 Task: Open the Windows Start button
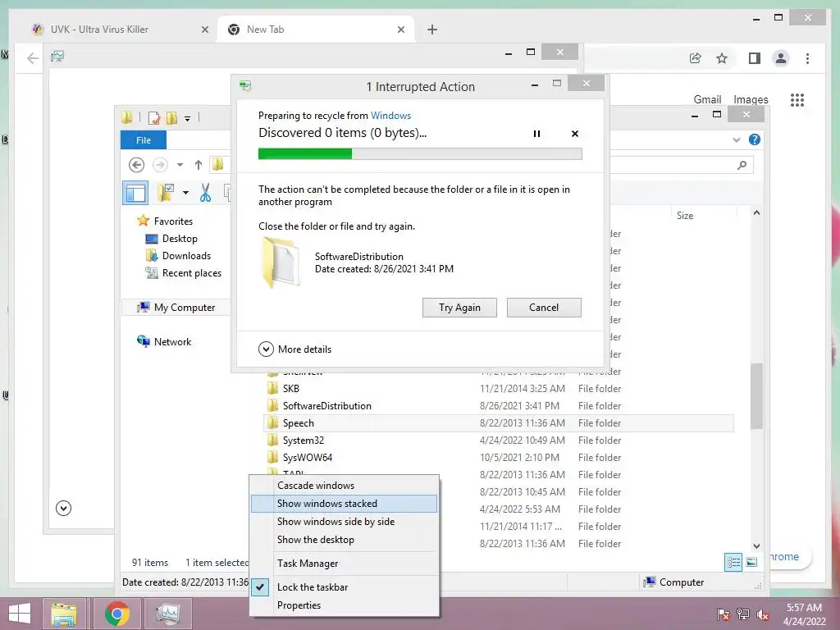click(x=20, y=614)
